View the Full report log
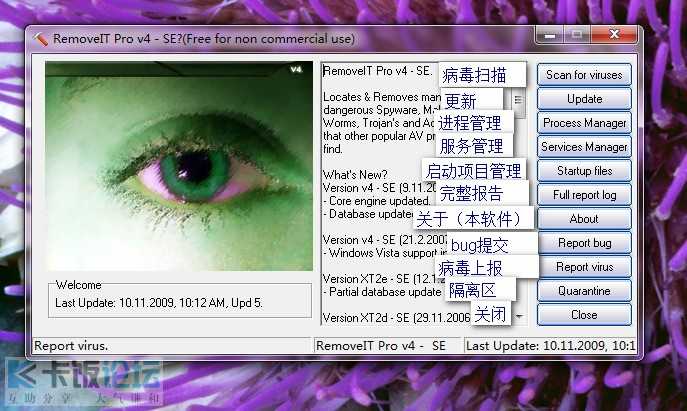Screen dimensions: 687x411 coord(584,195)
